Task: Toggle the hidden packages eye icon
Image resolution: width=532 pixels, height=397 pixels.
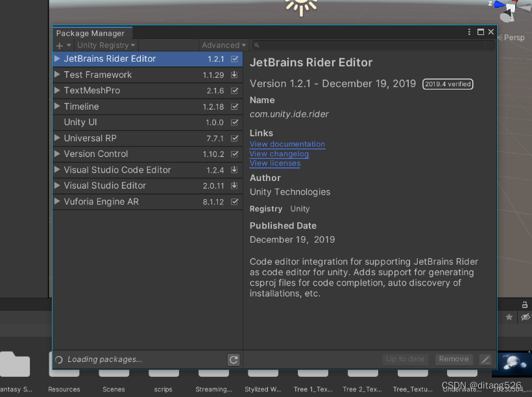Action: (526, 317)
